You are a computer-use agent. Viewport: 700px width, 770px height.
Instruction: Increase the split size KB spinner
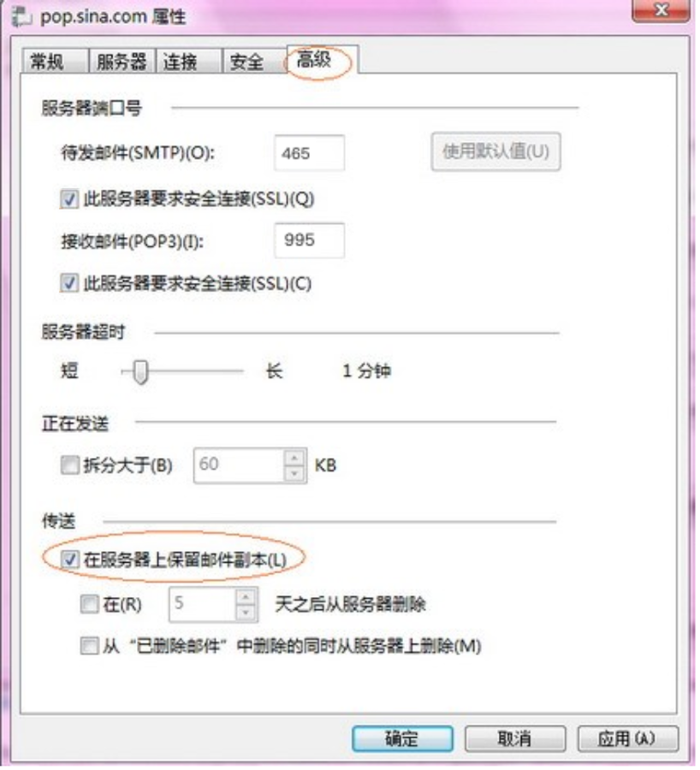(x=294, y=459)
